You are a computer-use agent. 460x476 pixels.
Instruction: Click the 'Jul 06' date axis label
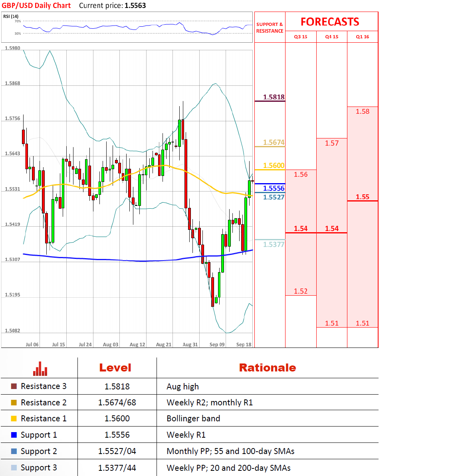[x=32, y=345]
